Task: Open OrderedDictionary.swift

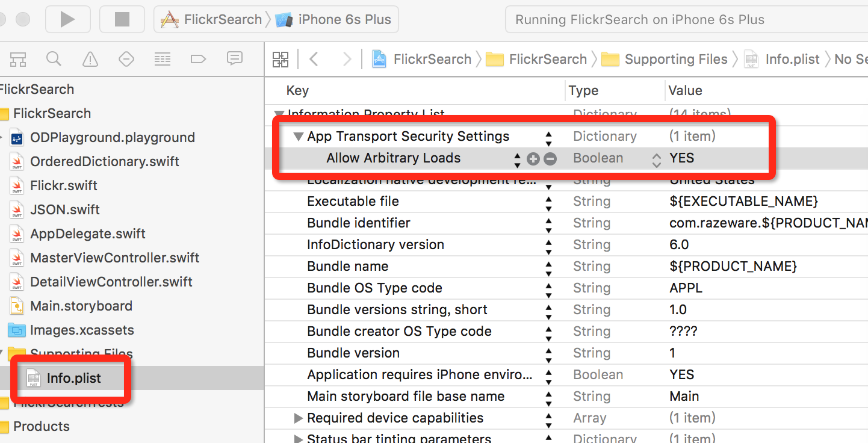Action: coord(104,161)
